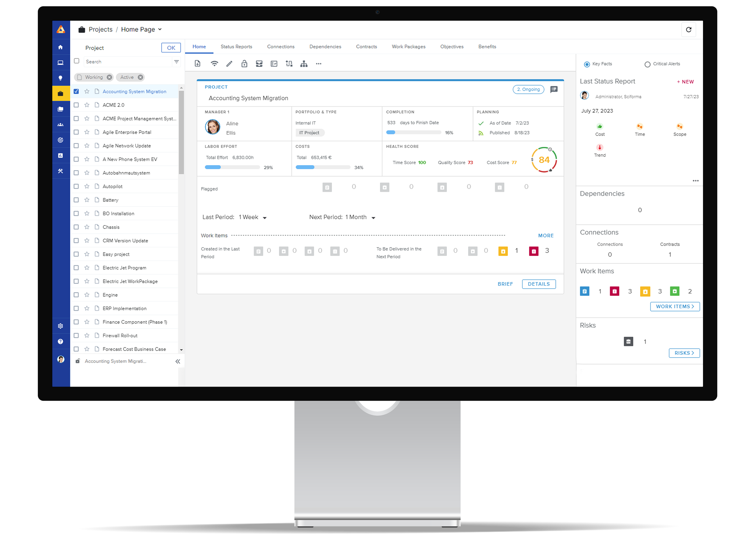Select the Key Facts radio button
This screenshot has width=756, height=538.
[587, 64]
